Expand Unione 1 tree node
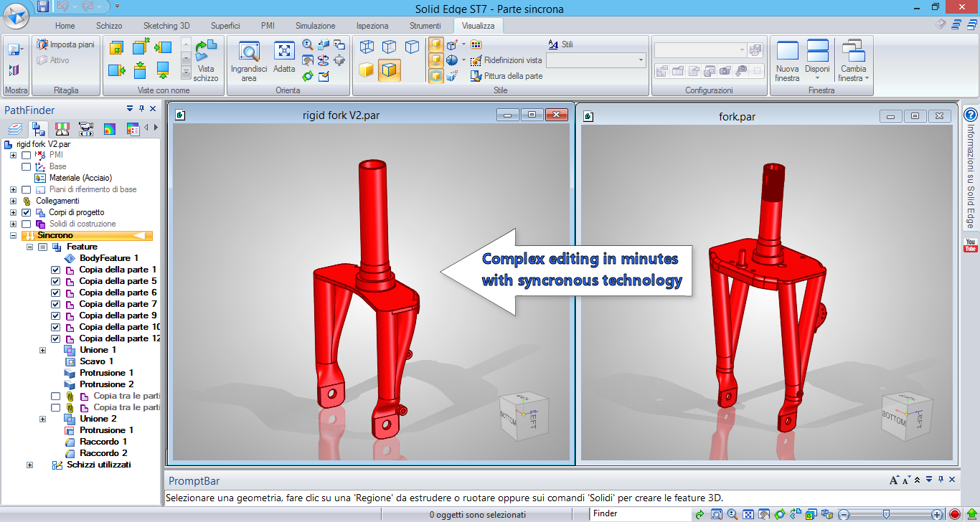 pos(42,350)
